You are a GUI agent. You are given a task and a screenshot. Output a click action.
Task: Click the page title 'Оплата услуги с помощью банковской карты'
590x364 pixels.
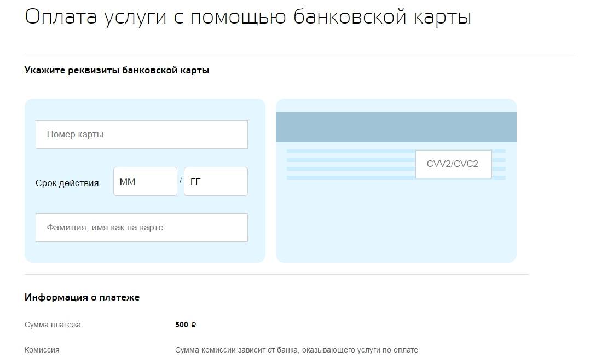click(x=248, y=18)
